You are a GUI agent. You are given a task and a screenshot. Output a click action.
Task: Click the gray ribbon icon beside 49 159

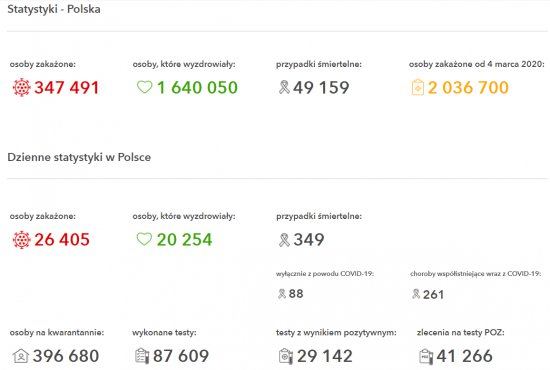[284, 87]
